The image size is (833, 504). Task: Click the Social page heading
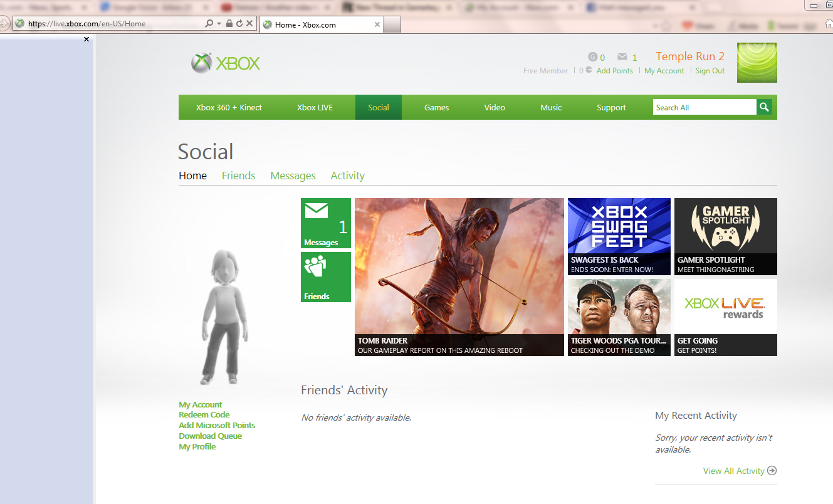tap(206, 152)
